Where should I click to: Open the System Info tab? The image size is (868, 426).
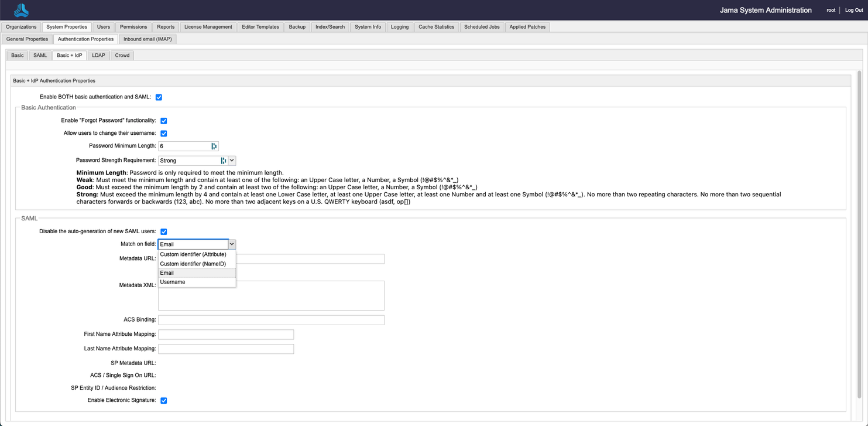point(368,27)
